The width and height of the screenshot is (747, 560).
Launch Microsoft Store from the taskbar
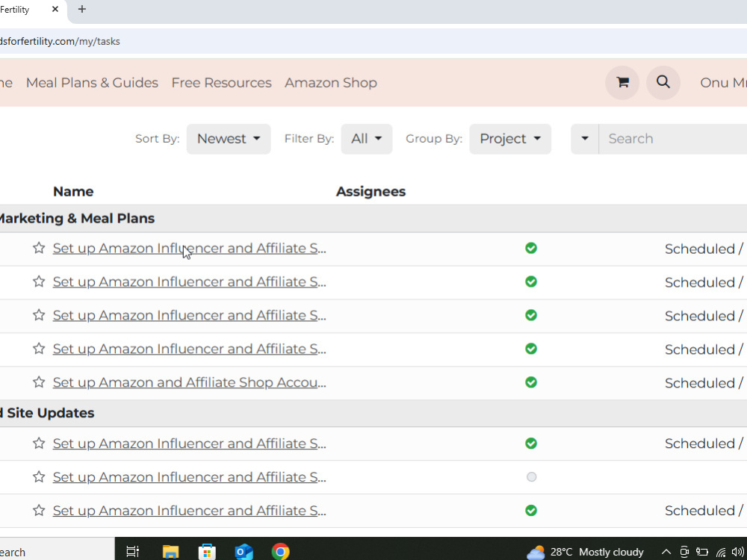207,552
